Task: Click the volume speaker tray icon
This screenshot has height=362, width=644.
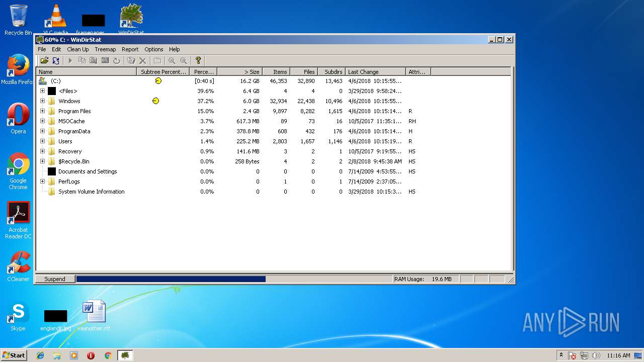Action: coord(595,355)
